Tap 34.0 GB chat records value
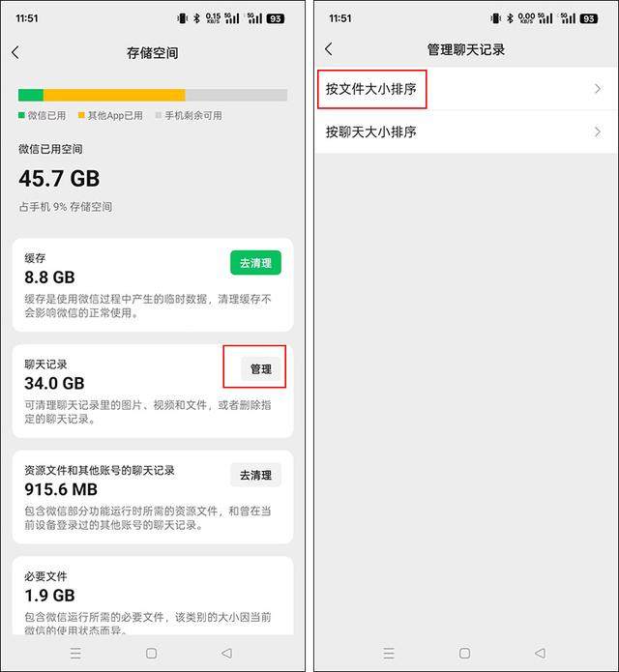The height and width of the screenshot is (672, 619). (x=54, y=383)
